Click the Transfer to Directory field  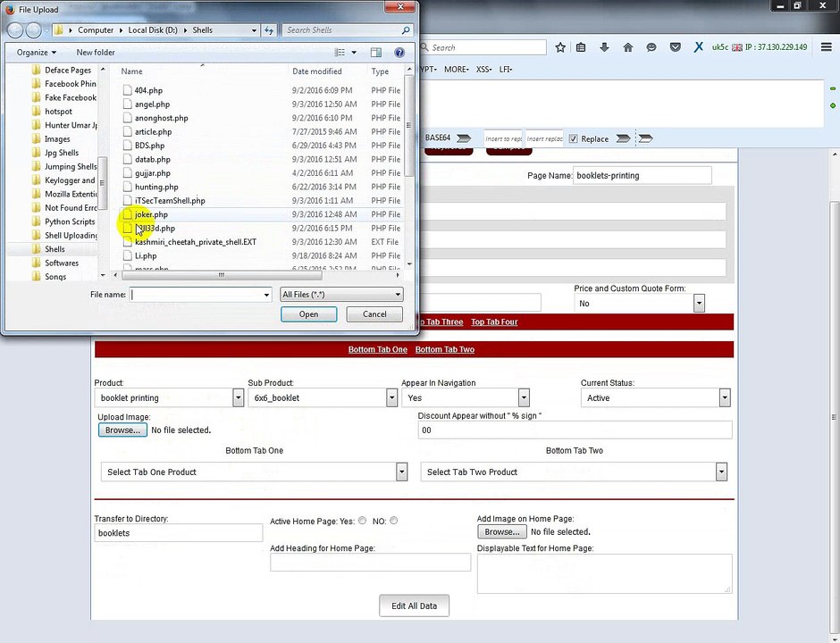179,533
